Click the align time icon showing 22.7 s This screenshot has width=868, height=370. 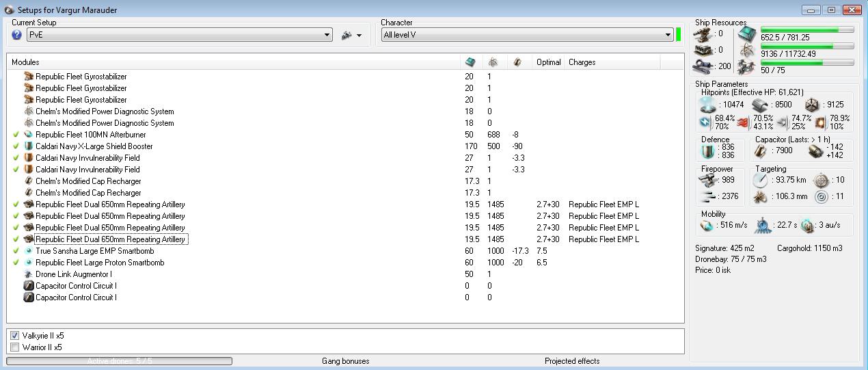pos(763,225)
